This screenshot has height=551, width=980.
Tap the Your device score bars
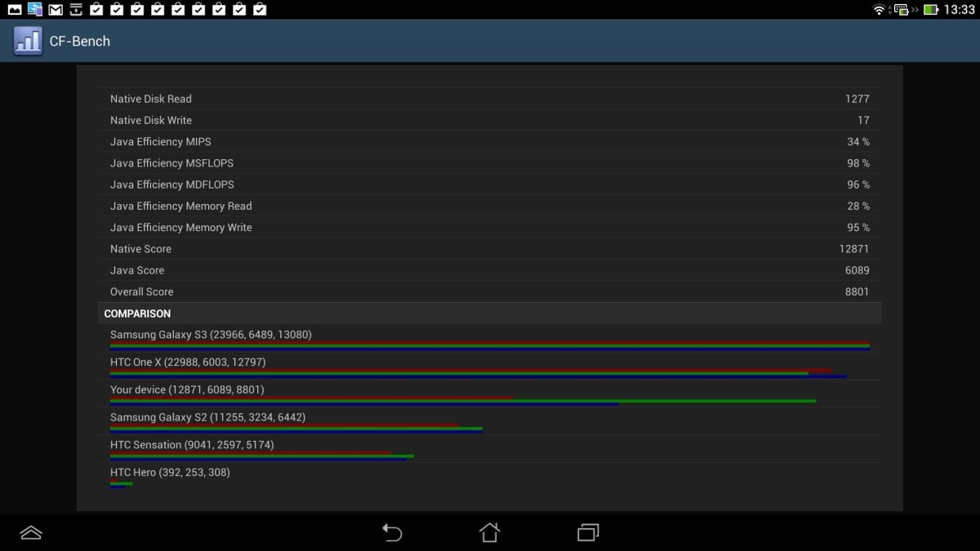(x=463, y=401)
